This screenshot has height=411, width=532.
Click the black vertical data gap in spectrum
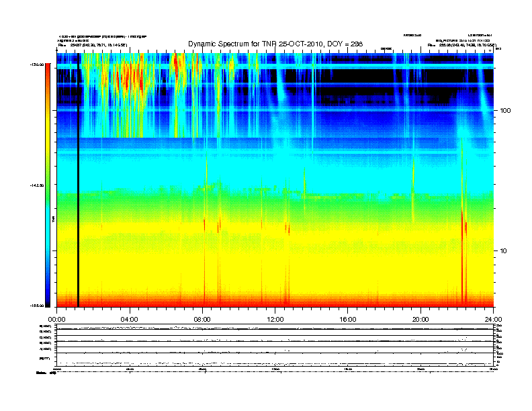[78, 180]
